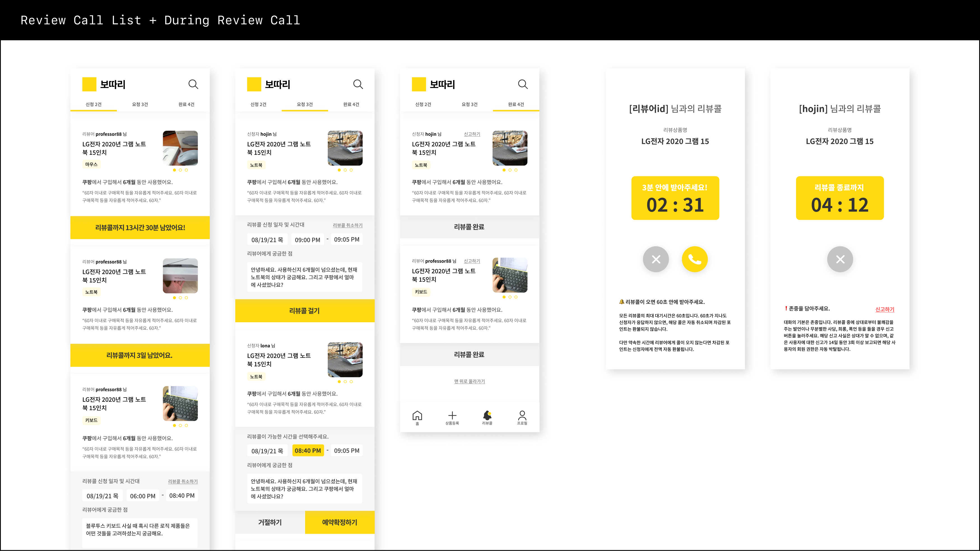Tap the mouse product thumbnail in first card
This screenshot has height=551, width=980.
180,148
